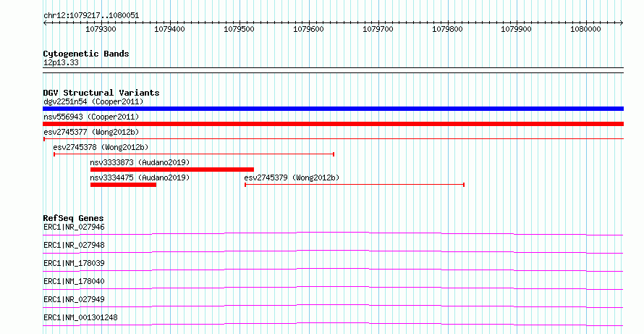Select the RefSeq Genes track title
Image resolution: width=644 pixels, height=334 pixels.
74,218
